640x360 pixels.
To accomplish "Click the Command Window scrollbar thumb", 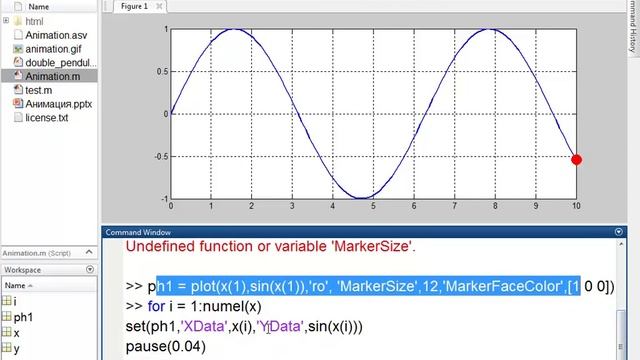I will [x=621, y=335].
